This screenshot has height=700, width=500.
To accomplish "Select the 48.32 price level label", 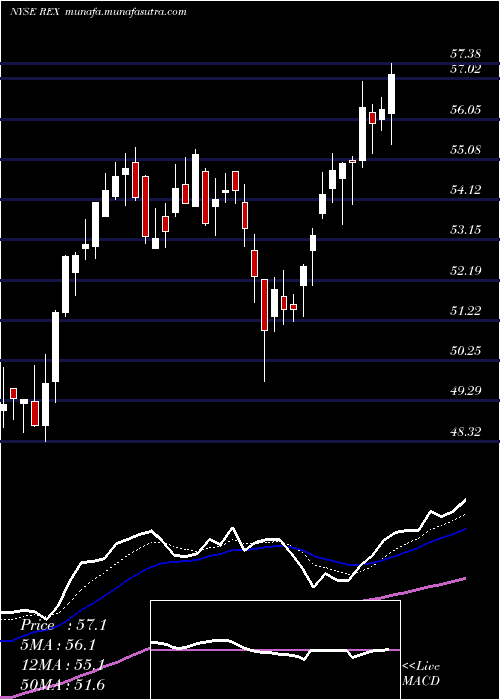I will [465, 432].
